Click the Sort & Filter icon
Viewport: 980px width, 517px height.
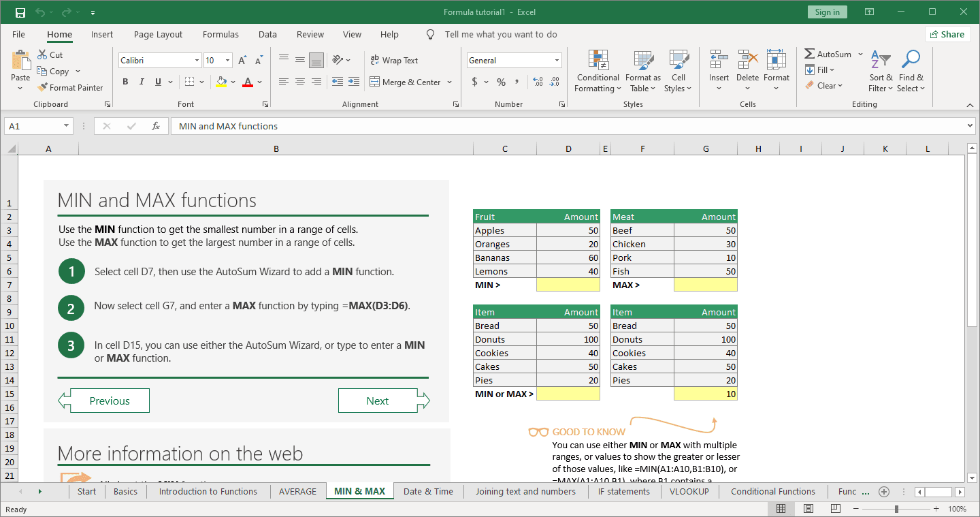(881, 61)
